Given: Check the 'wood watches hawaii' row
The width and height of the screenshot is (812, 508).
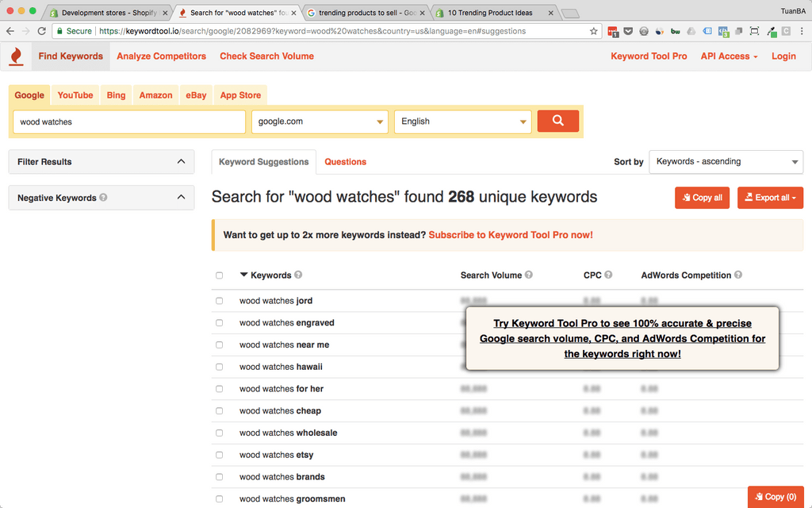Looking at the screenshot, I should tap(219, 367).
